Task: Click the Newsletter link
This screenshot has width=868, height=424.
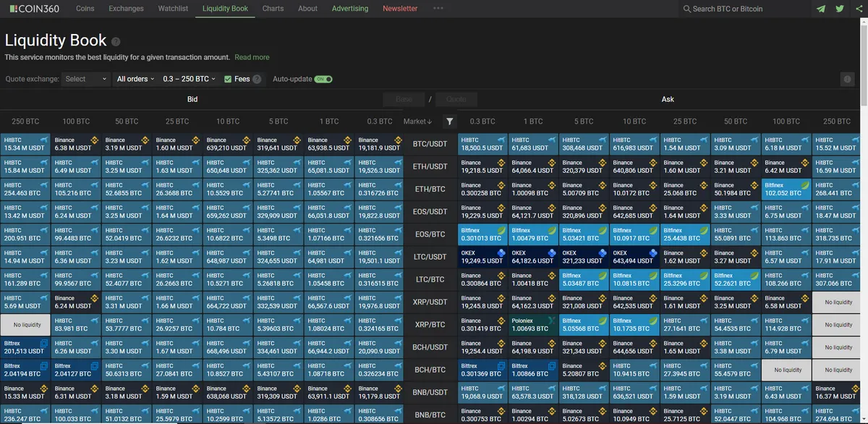Action: pos(400,9)
